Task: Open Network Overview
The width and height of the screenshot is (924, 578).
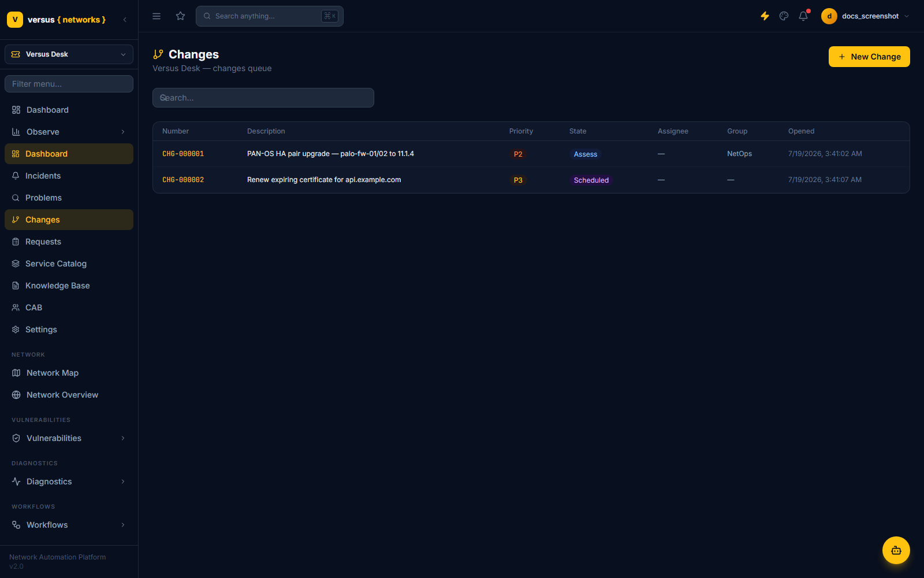Action: pyautogui.click(x=69, y=395)
